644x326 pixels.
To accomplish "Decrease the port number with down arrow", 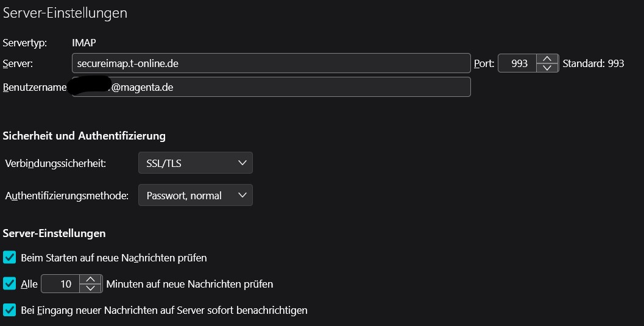I will coord(547,68).
